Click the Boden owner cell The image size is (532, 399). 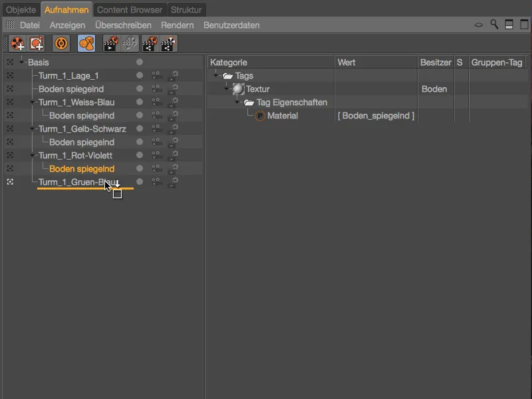[x=434, y=89]
